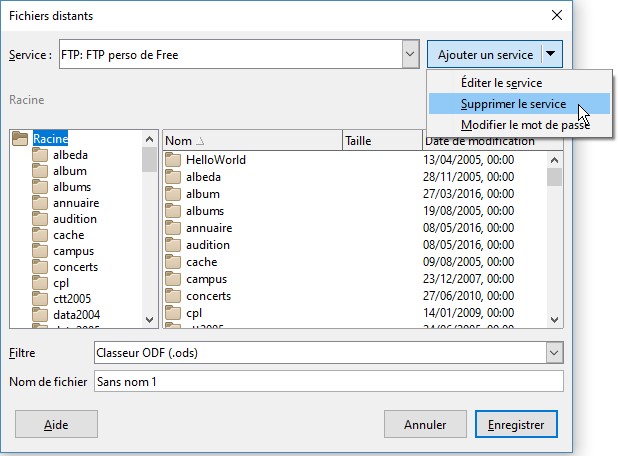Open help with the Aide button
Viewport: 618px width, 456px height.
(x=57, y=424)
